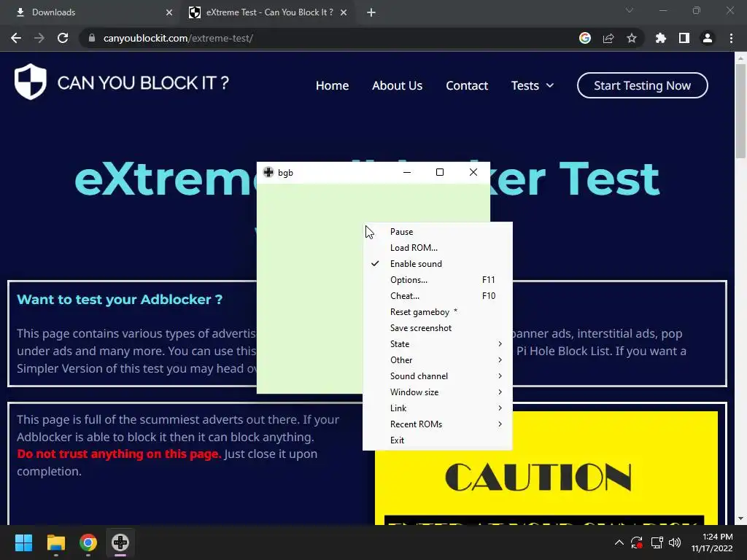Open the network tray icon
Screen dimensions: 747x560
point(657,542)
